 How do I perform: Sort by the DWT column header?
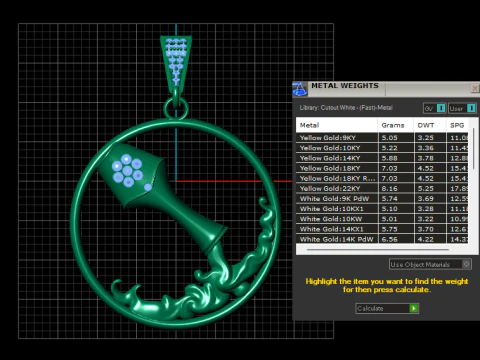click(x=430, y=125)
